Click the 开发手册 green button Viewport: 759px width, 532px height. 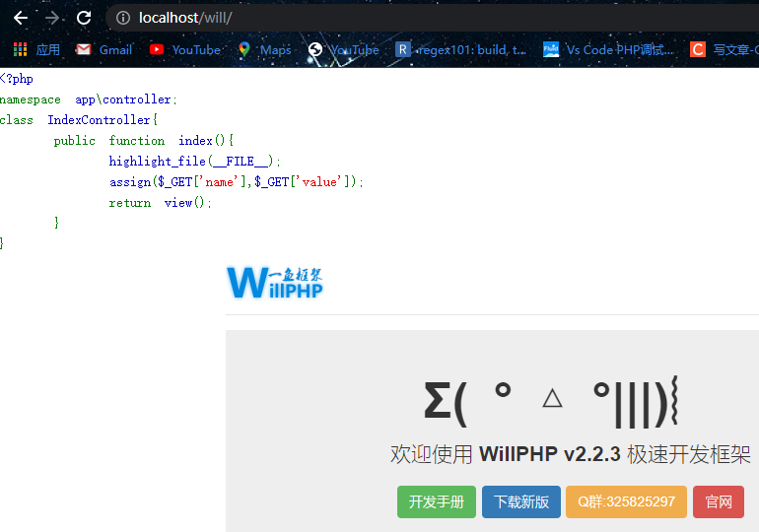436,501
